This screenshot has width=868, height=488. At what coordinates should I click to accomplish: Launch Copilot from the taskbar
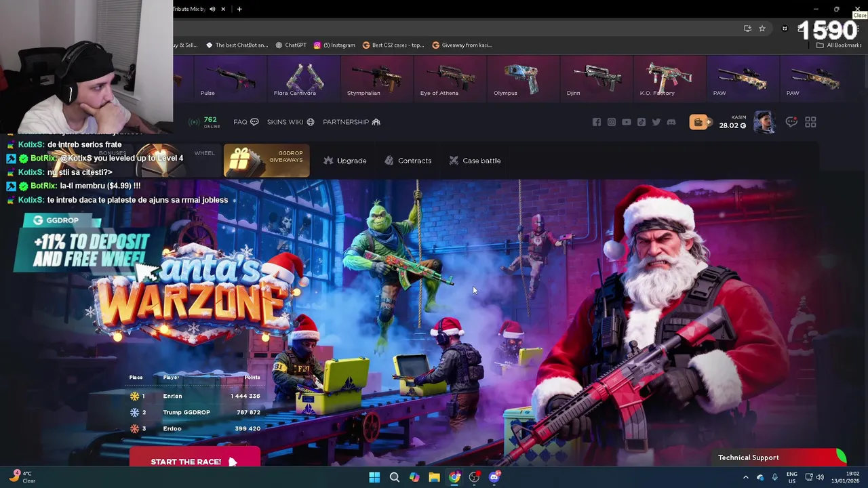coord(414,477)
